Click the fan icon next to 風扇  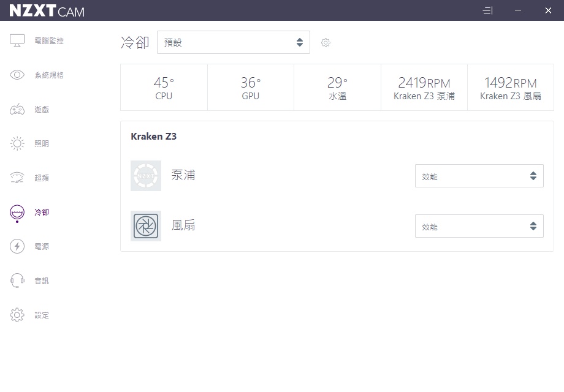click(146, 226)
